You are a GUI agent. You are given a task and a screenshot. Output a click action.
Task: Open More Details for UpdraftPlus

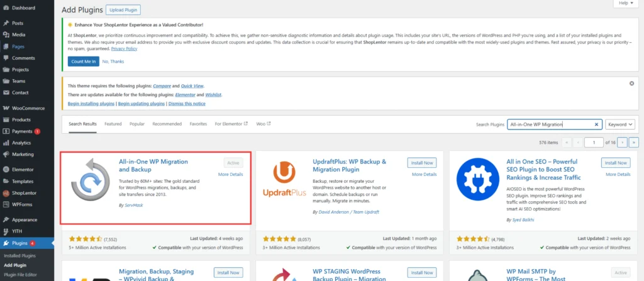point(425,174)
